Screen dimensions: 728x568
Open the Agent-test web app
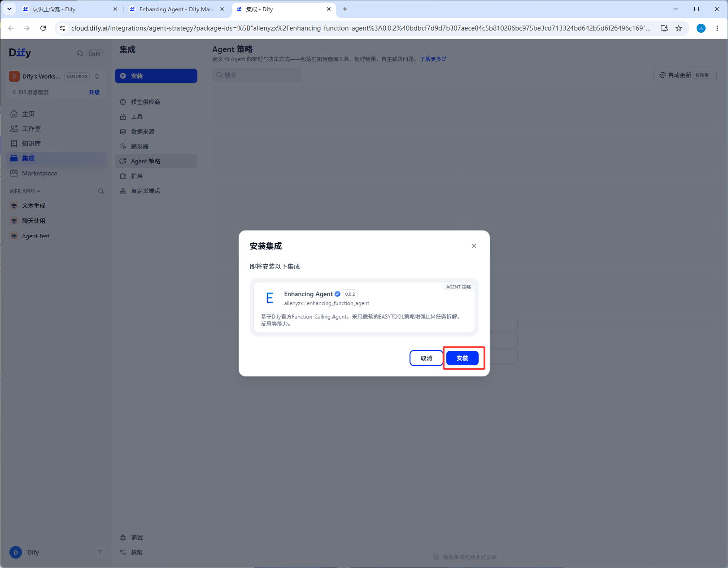(56, 236)
